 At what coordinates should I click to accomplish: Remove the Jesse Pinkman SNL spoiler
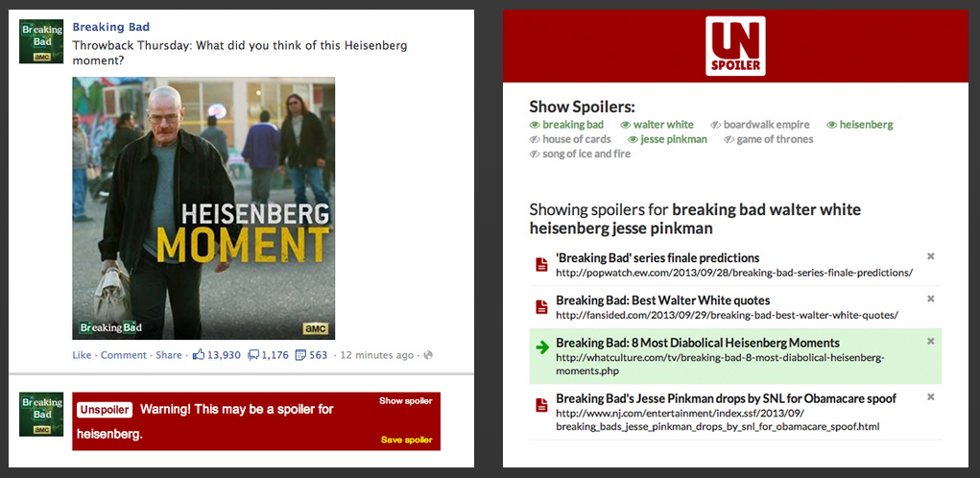pyautogui.click(x=931, y=396)
